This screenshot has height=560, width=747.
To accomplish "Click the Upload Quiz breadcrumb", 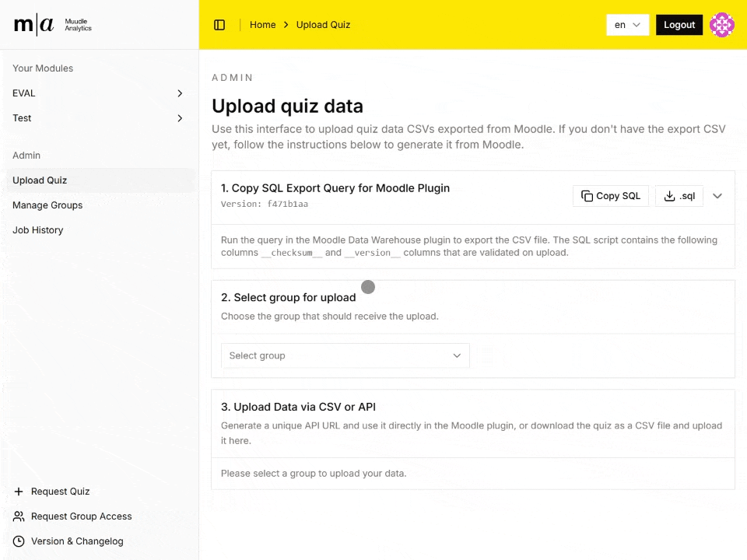I will [323, 25].
